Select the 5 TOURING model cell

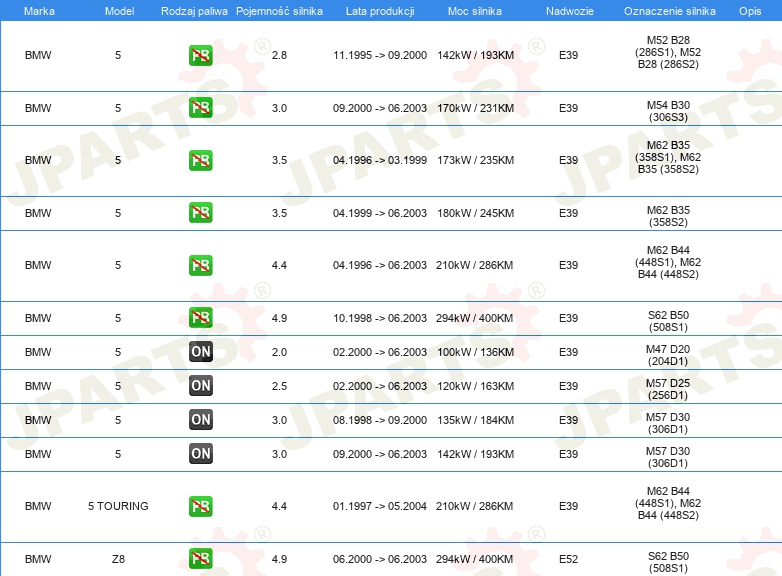(x=118, y=506)
